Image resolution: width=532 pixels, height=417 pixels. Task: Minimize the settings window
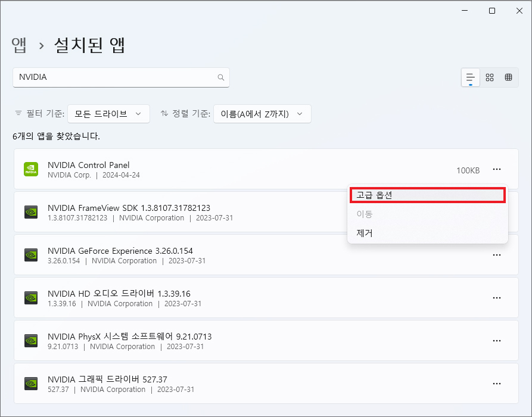coord(465,11)
